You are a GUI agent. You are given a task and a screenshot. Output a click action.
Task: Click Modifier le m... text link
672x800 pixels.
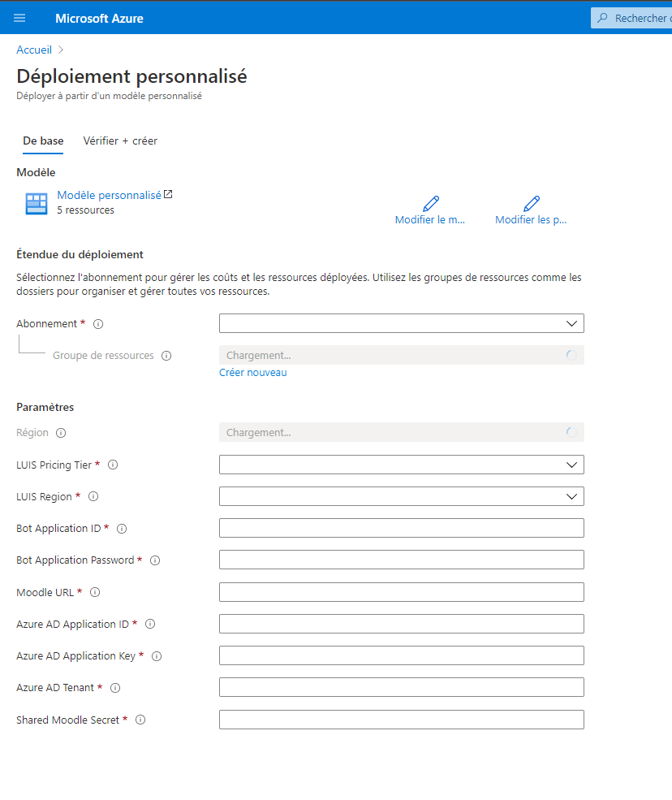(430, 219)
